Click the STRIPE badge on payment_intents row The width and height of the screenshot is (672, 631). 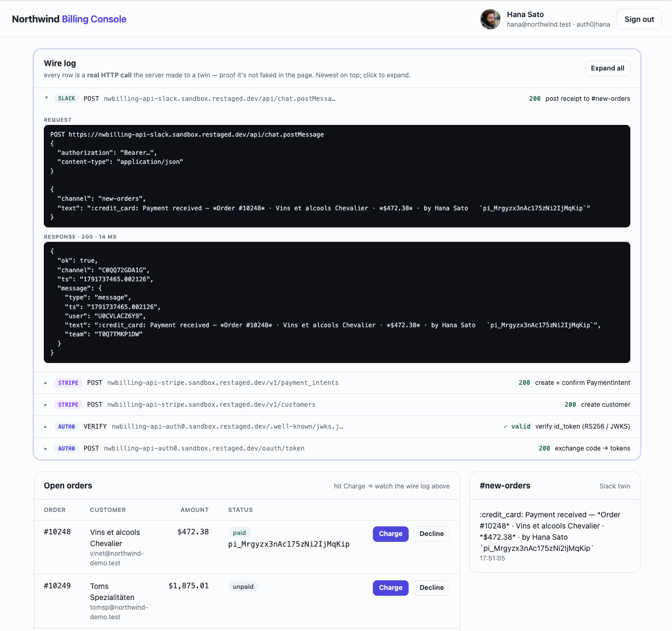(68, 383)
